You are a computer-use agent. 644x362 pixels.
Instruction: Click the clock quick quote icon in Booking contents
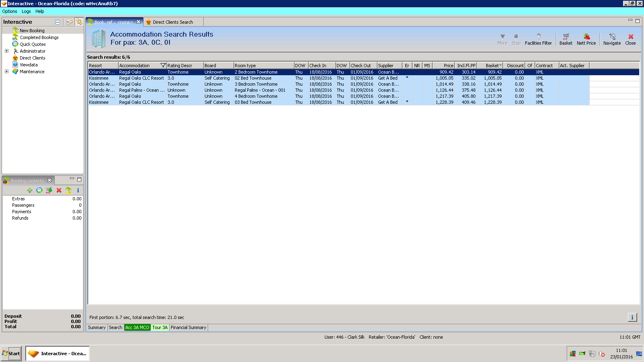[x=39, y=190]
